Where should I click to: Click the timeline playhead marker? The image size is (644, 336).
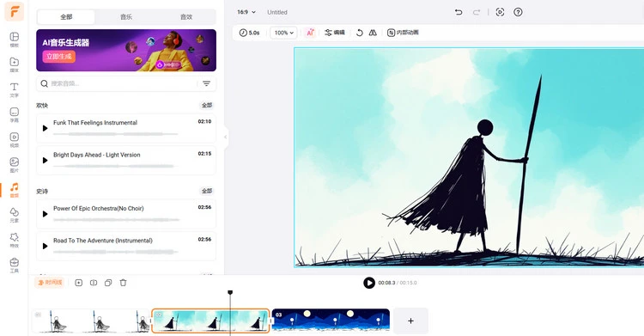[230, 292]
